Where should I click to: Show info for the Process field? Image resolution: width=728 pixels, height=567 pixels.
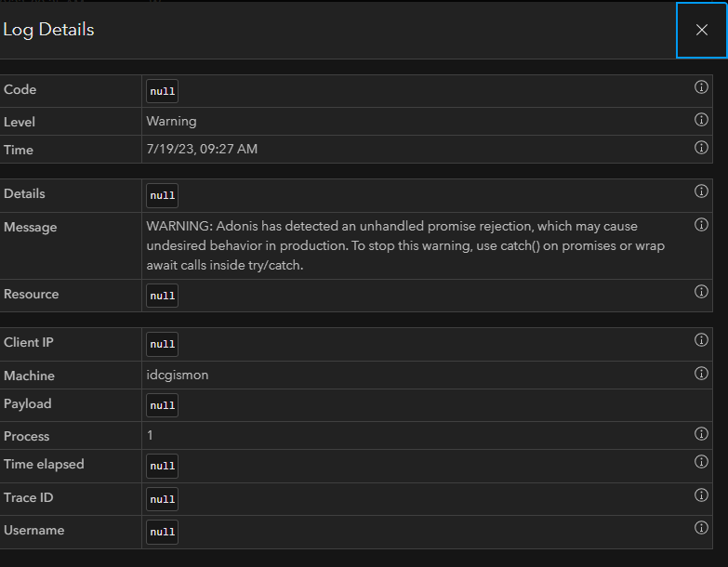point(701,434)
